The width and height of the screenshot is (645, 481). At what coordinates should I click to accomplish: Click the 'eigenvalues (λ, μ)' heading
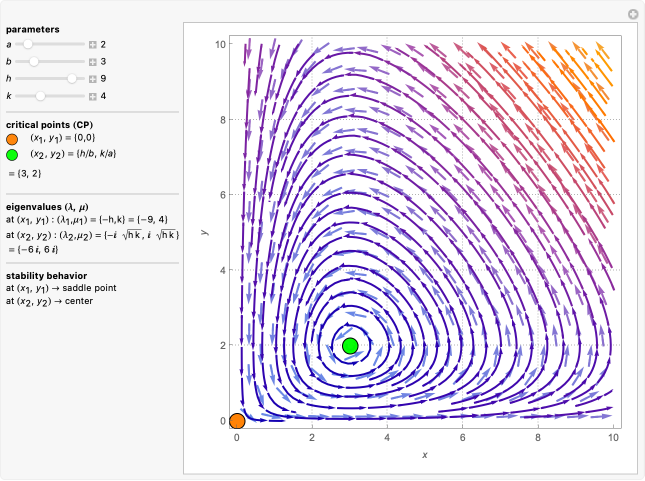click(x=45, y=206)
